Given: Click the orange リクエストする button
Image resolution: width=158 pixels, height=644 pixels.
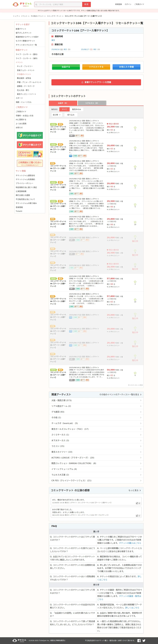Looking at the screenshot, I should tap(96, 67).
